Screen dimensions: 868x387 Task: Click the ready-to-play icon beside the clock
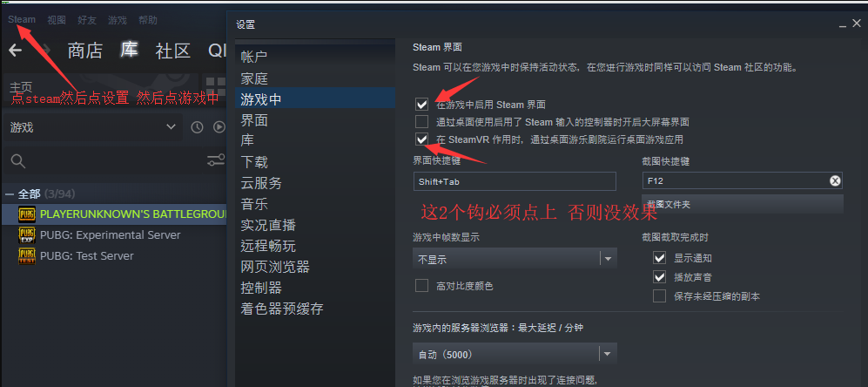tap(219, 127)
